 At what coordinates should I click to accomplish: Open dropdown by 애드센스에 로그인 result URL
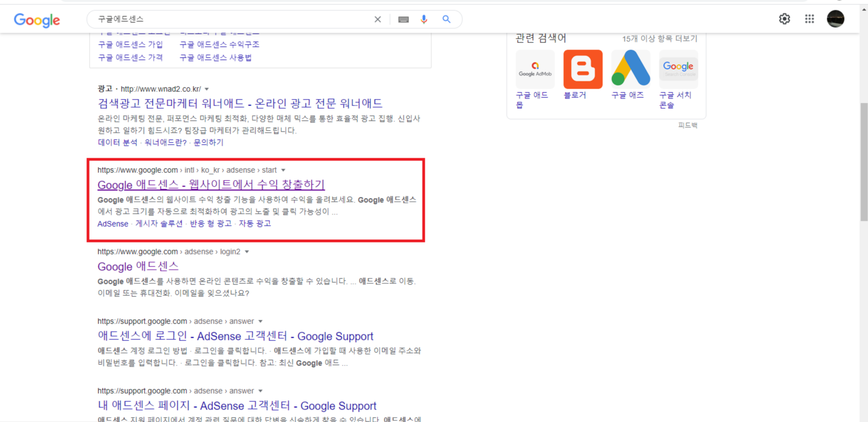[260, 321]
